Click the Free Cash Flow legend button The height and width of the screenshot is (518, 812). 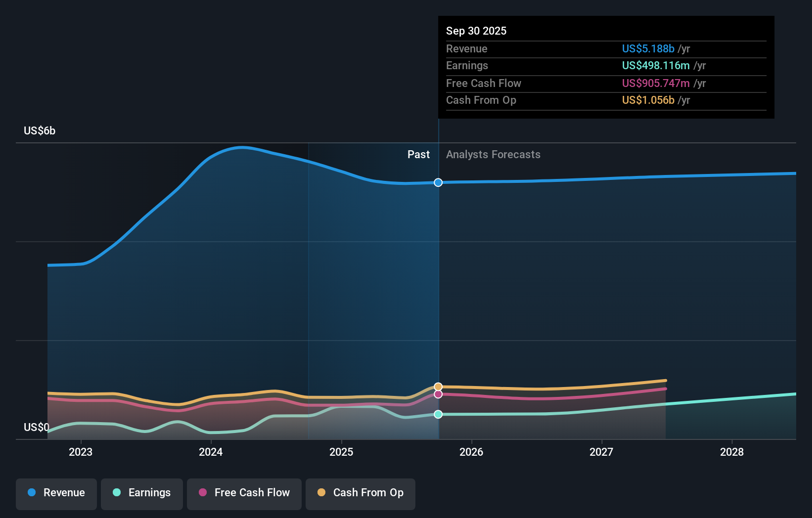point(244,493)
